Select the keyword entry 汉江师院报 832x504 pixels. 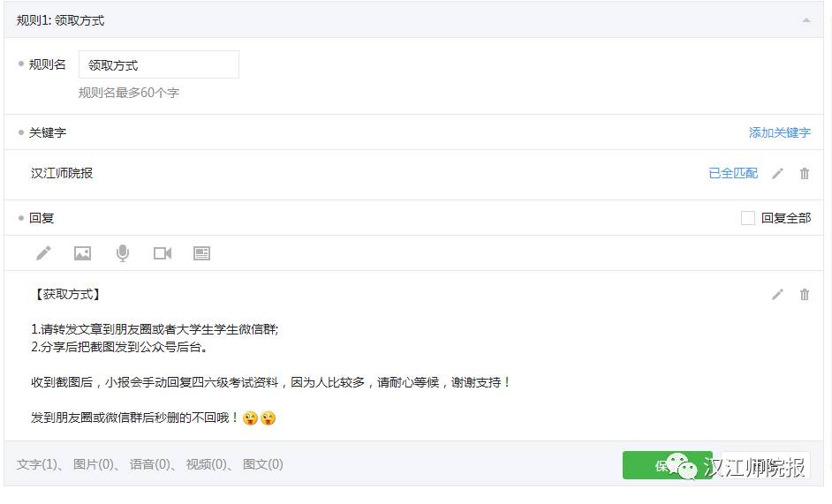tap(62, 173)
